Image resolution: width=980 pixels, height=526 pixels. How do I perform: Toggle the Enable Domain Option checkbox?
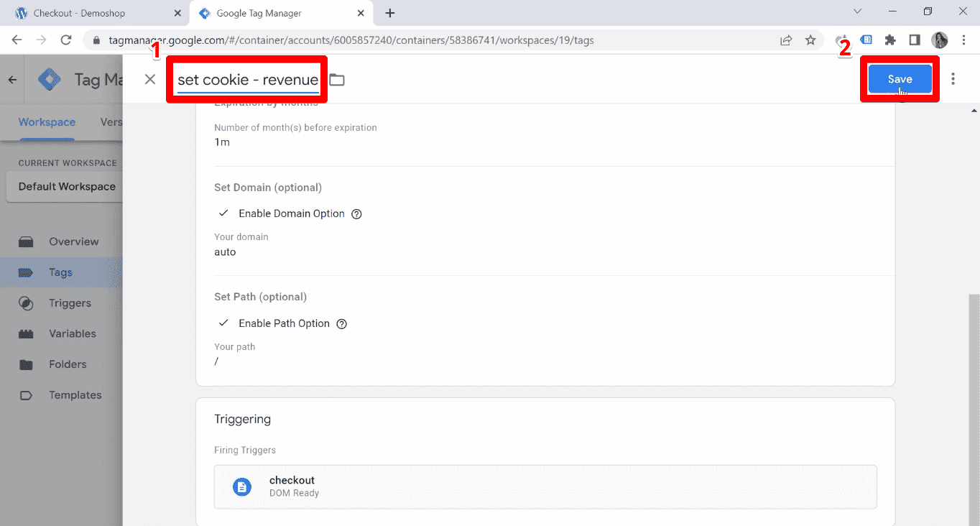pos(223,213)
